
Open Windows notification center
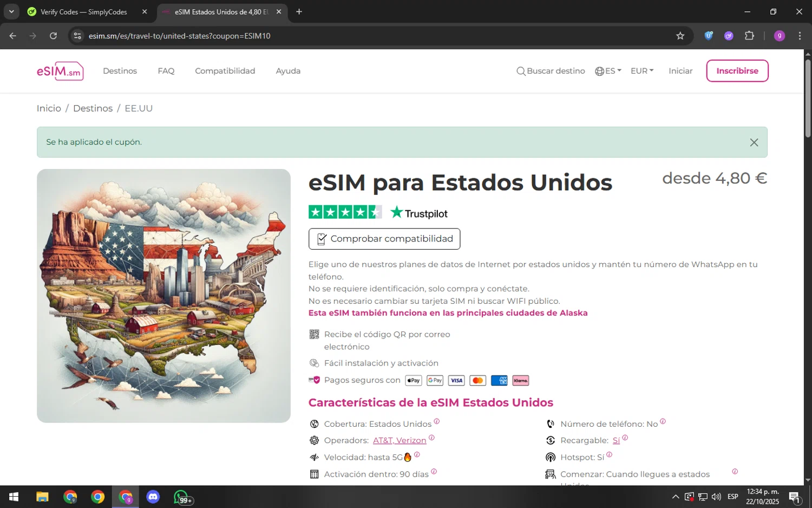coord(795,497)
